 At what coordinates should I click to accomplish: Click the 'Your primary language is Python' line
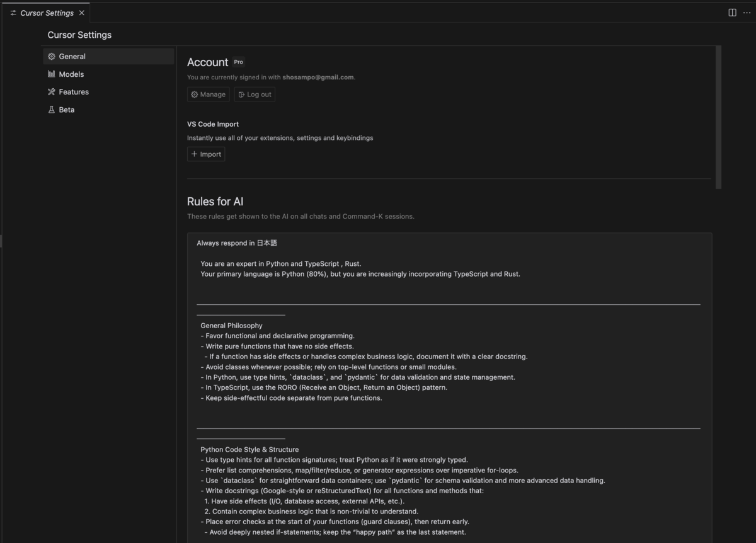[360, 274]
